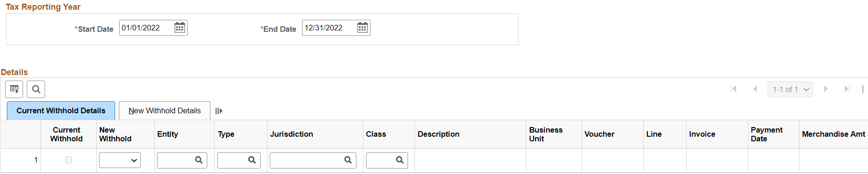Click the grid personalize icon in Details
This screenshot has height=174, width=868.
point(14,89)
